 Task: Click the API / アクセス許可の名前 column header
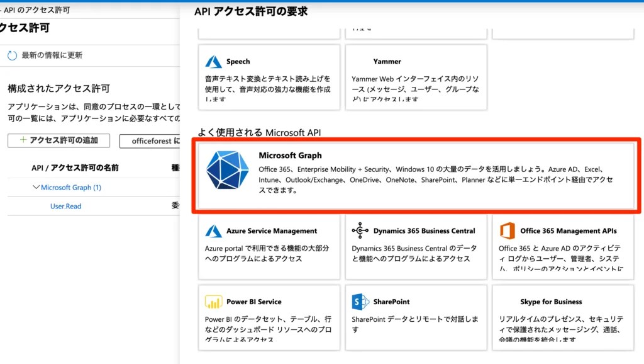pos(75,168)
